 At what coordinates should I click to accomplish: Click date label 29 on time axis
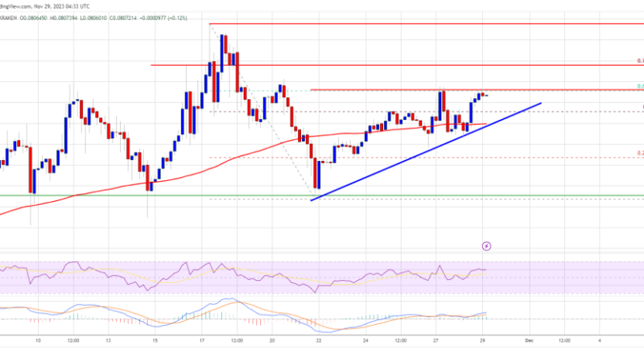coord(482,340)
